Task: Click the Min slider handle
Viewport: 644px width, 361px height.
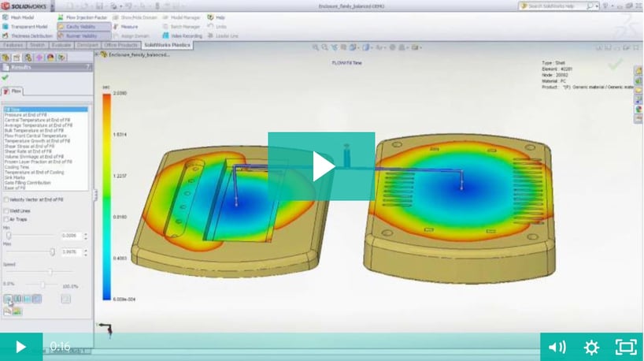Action: (x=9, y=236)
